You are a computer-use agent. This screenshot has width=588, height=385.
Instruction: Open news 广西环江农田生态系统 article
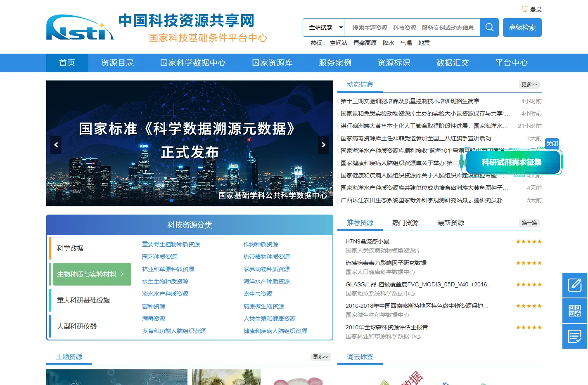pyautogui.click(x=424, y=200)
